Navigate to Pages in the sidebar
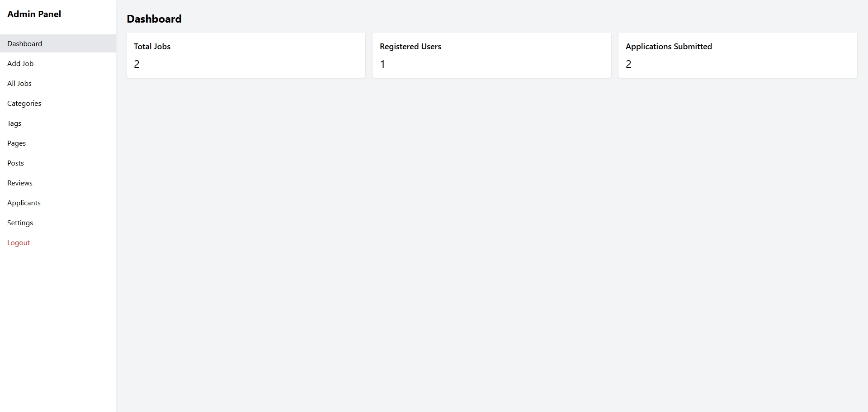Viewport: 868px width, 412px height. coord(17,143)
